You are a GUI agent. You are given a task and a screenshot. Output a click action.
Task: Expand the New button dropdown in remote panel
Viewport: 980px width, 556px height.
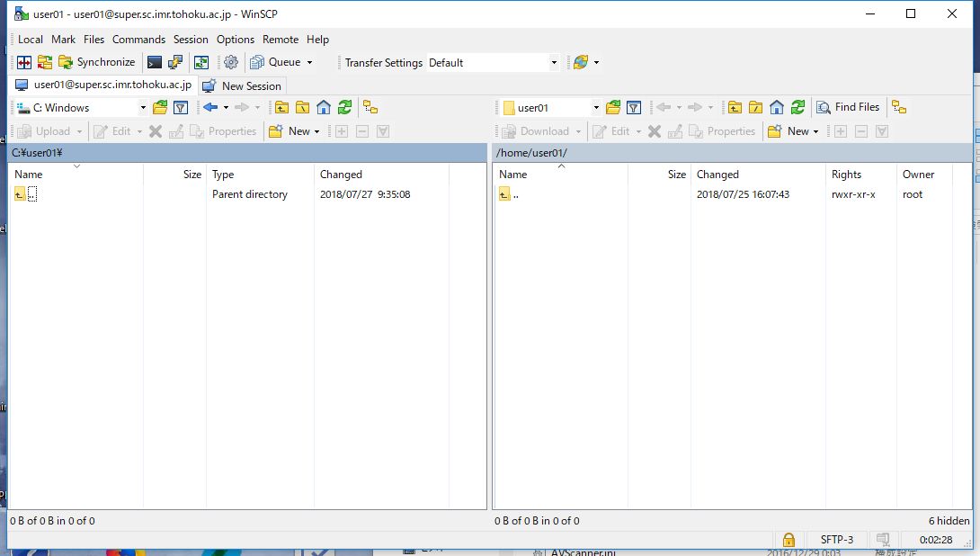(x=816, y=130)
